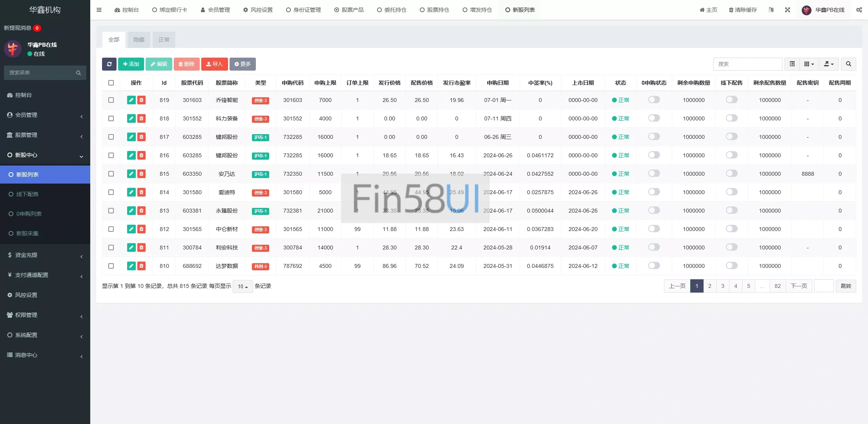Tick the select-all header checkbox

(111, 83)
